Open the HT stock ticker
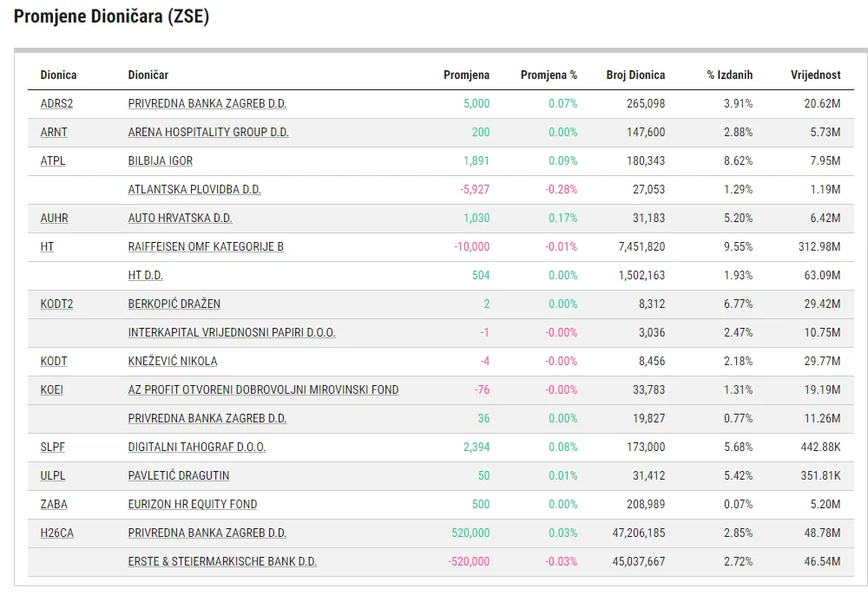The image size is (868, 595). [47, 246]
